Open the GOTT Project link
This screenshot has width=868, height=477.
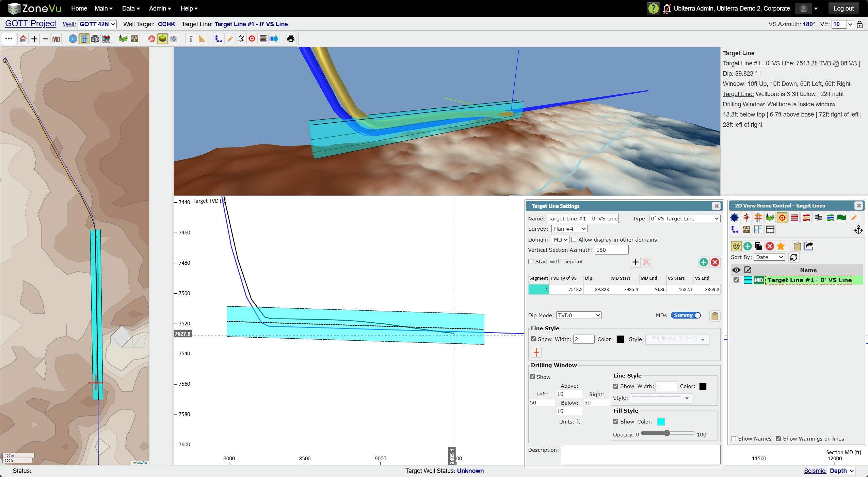31,24
